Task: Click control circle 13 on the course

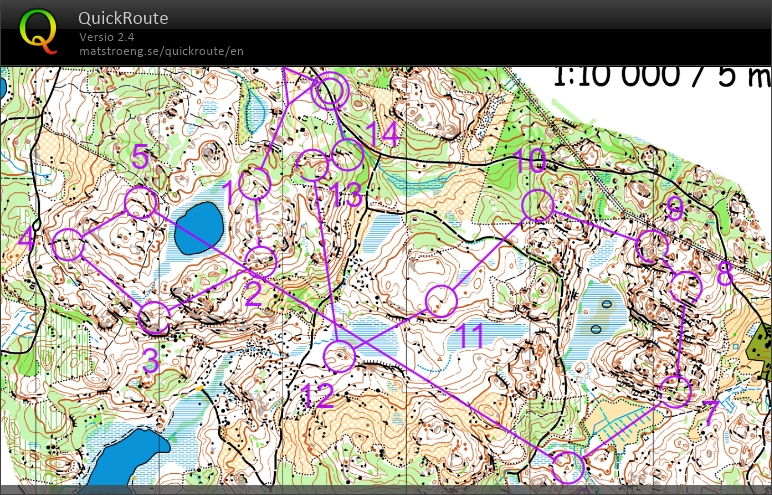Action: click(x=314, y=166)
